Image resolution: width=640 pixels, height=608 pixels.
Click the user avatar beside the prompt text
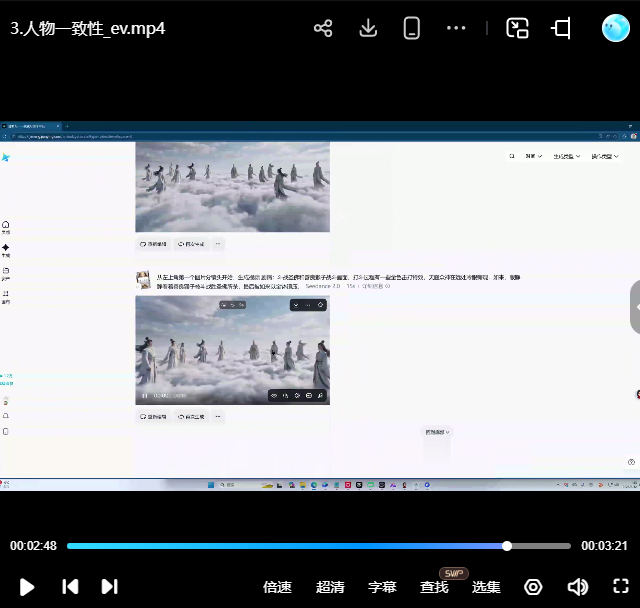[143, 280]
